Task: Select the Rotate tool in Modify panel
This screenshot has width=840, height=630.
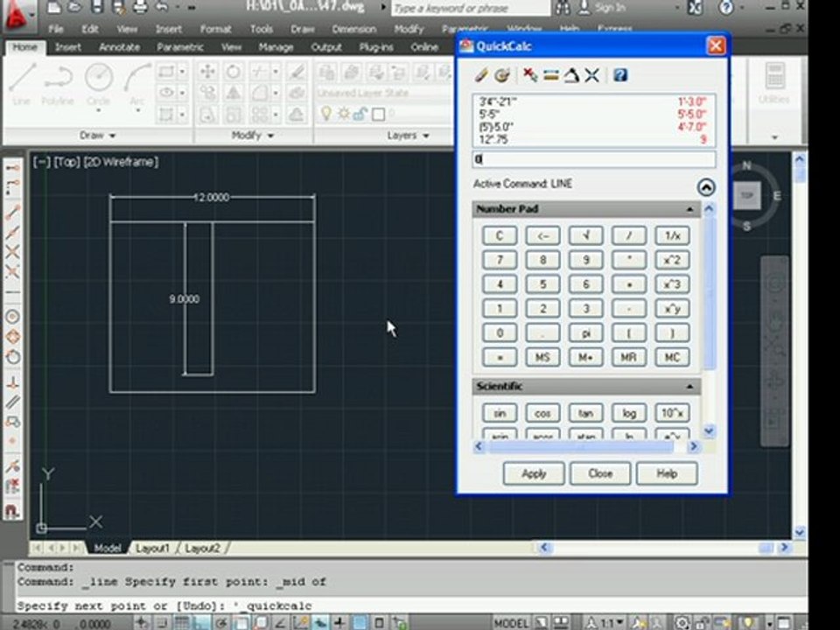Action: [233, 71]
